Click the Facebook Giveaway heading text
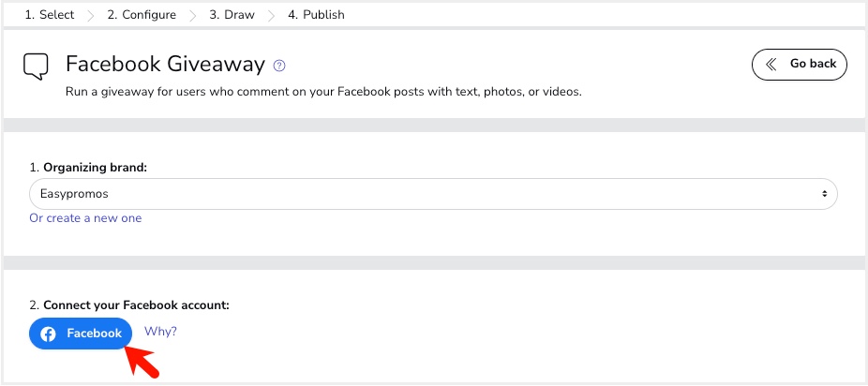Viewport: 868px width, 386px height. pos(166,65)
